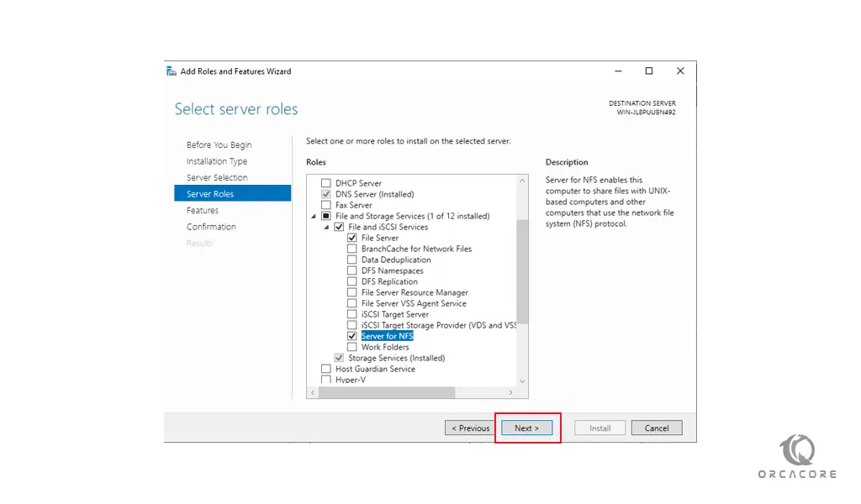This screenshot has width=861, height=504.
Task: Select the Data Deduplication label
Action: point(396,260)
